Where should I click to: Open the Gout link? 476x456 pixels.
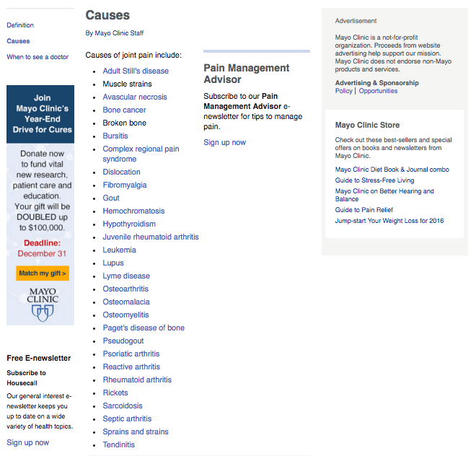(x=111, y=198)
